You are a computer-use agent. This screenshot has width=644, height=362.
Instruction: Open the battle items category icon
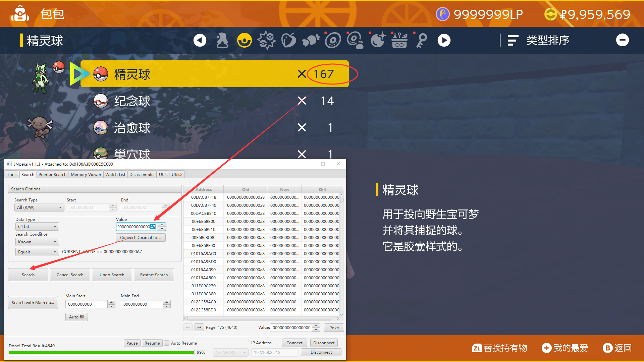coord(266,40)
